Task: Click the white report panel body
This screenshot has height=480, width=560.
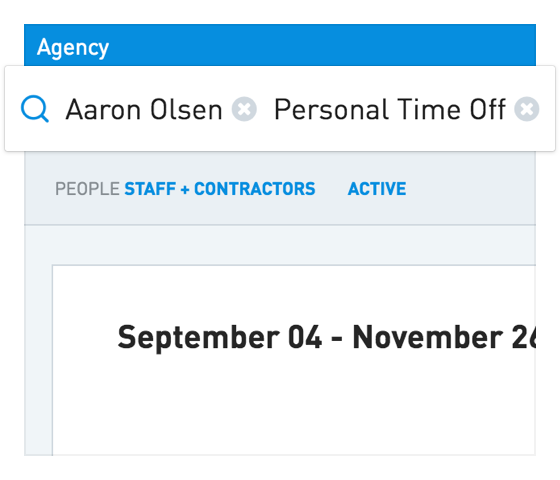Action: [x=294, y=404]
